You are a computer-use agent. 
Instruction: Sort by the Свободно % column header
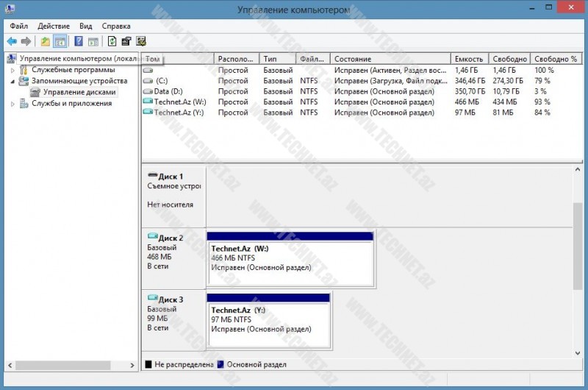click(556, 59)
